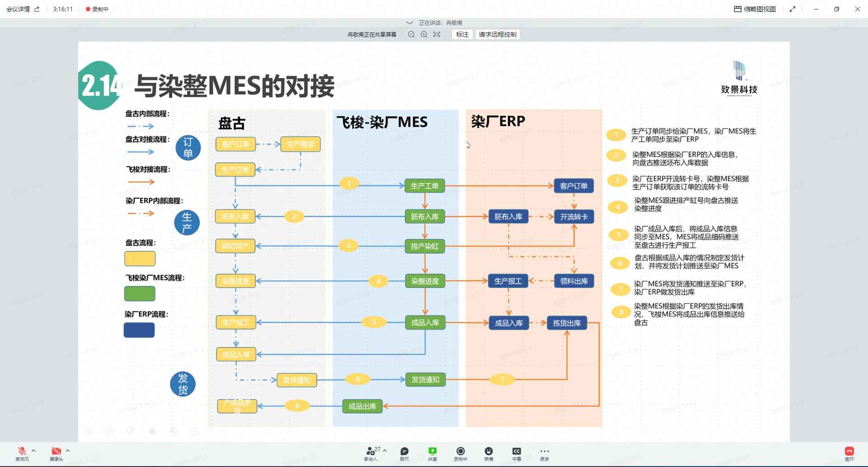Open microphone options caret

(33, 451)
